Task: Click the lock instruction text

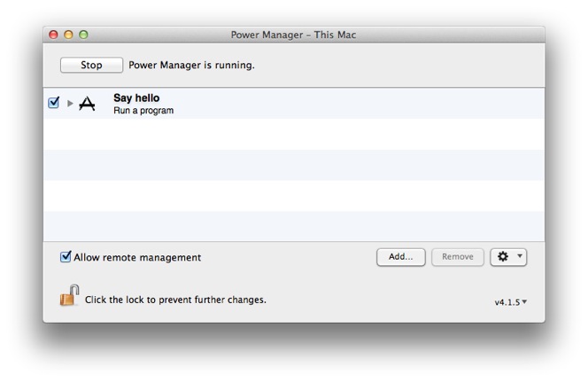Action: click(175, 300)
